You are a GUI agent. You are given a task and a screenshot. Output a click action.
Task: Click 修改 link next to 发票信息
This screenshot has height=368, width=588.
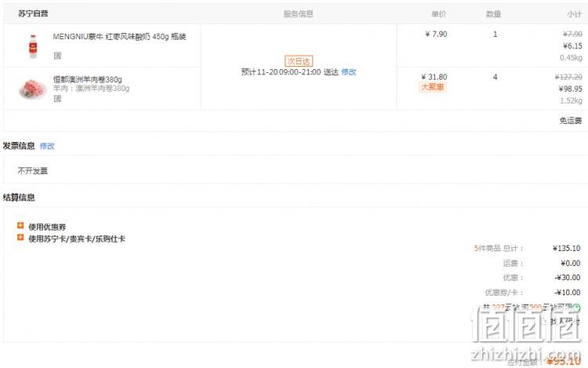click(47, 146)
